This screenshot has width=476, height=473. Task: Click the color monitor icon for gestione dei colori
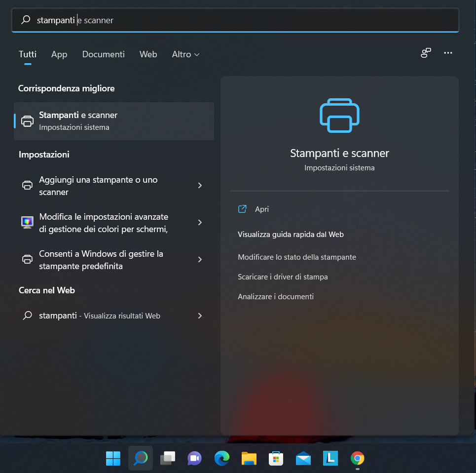(x=27, y=222)
